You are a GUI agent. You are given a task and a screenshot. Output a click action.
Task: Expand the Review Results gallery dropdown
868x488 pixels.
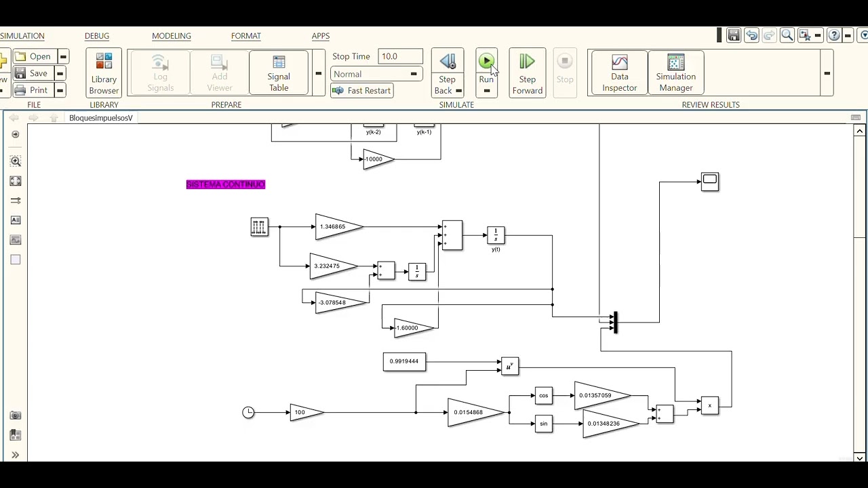coord(827,73)
